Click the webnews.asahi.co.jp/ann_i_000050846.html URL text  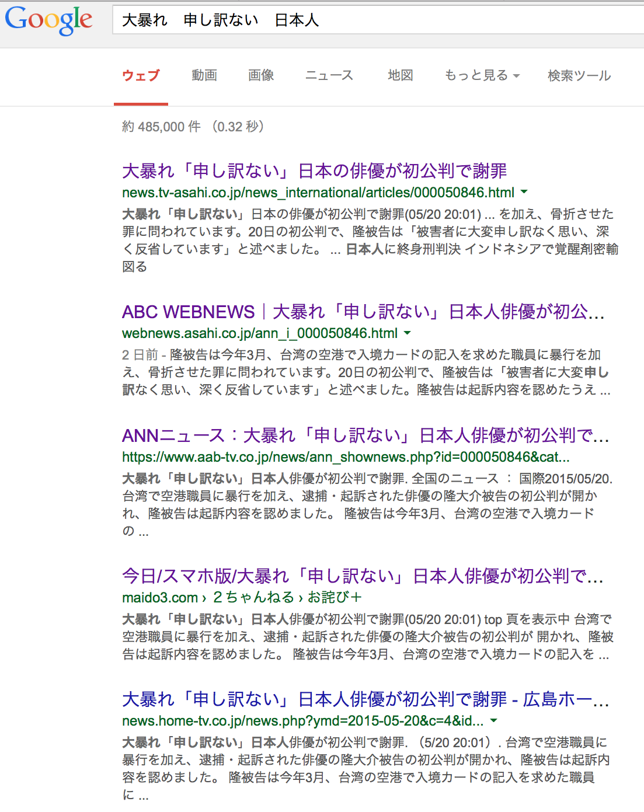pos(260,333)
